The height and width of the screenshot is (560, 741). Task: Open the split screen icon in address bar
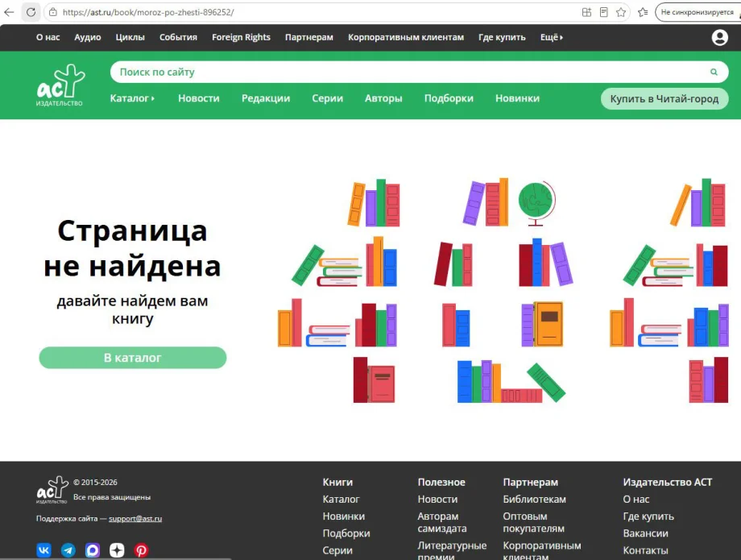coord(586,12)
